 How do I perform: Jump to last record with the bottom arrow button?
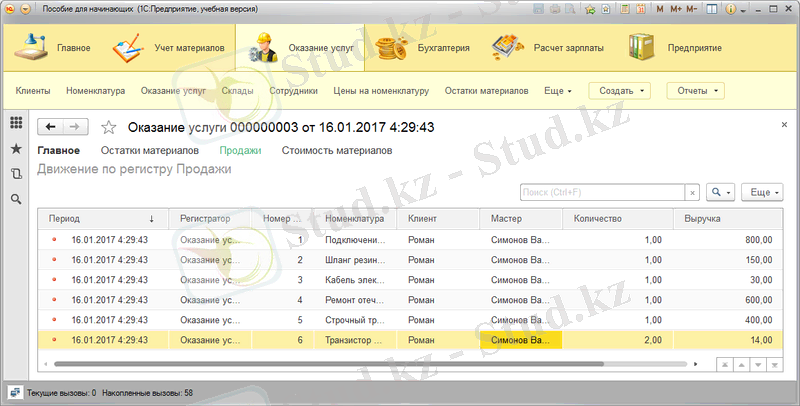pos(774,365)
